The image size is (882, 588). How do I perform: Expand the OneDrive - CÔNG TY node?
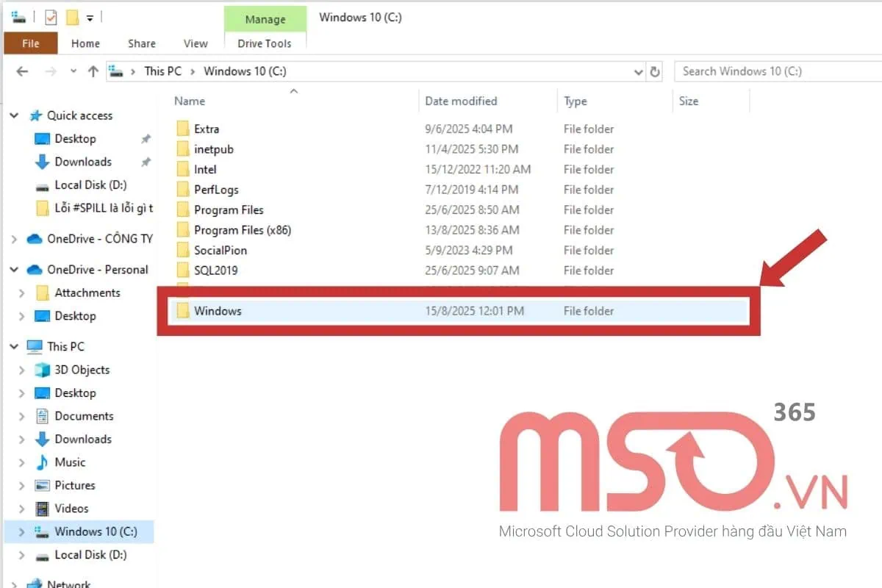point(14,238)
